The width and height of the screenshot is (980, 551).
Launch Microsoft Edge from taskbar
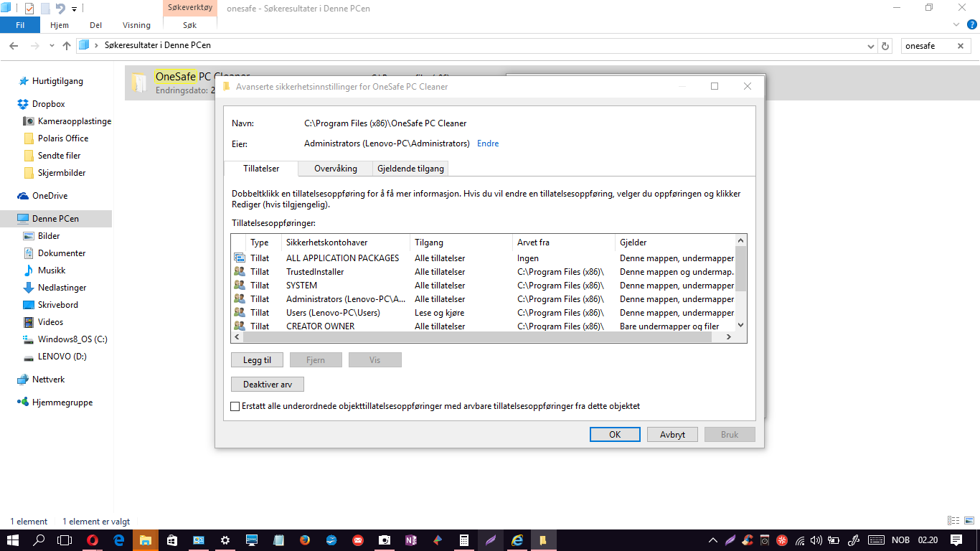[119, 540]
